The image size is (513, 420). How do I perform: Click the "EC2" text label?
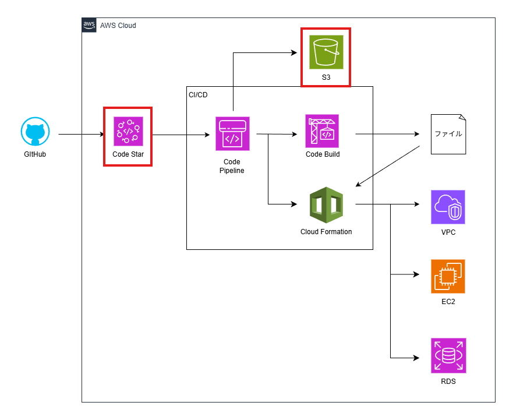(448, 302)
